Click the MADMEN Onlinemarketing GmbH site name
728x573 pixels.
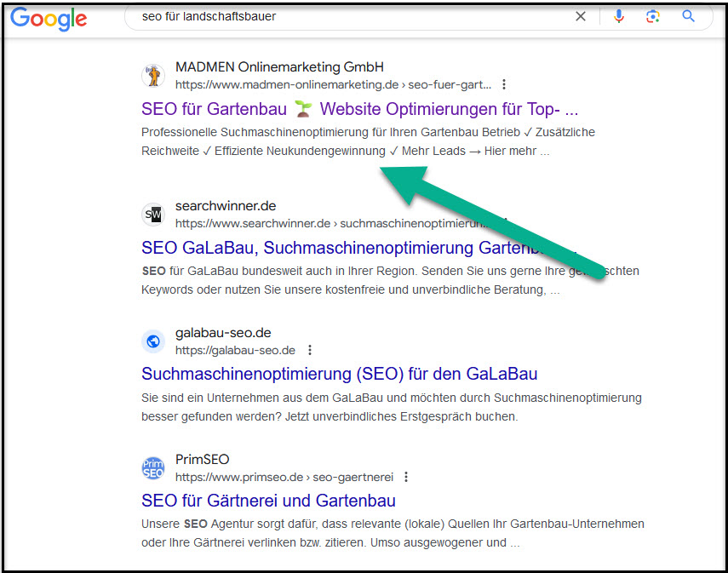(x=279, y=67)
